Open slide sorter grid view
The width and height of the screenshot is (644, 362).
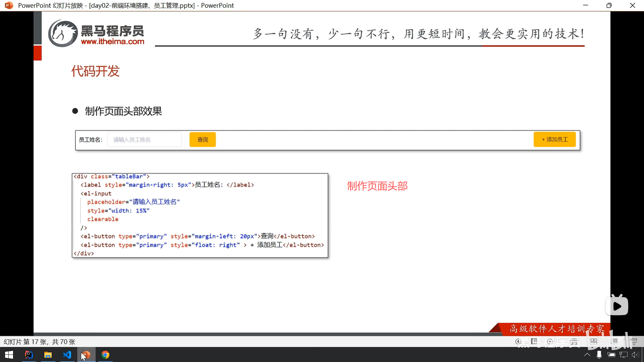point(594,342)
